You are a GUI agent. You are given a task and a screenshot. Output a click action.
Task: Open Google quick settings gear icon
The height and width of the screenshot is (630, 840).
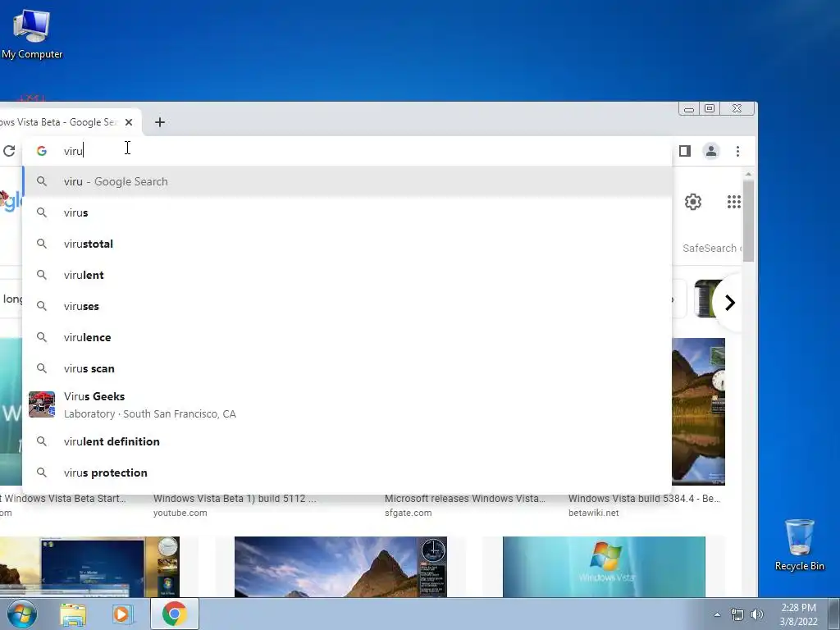692,202
